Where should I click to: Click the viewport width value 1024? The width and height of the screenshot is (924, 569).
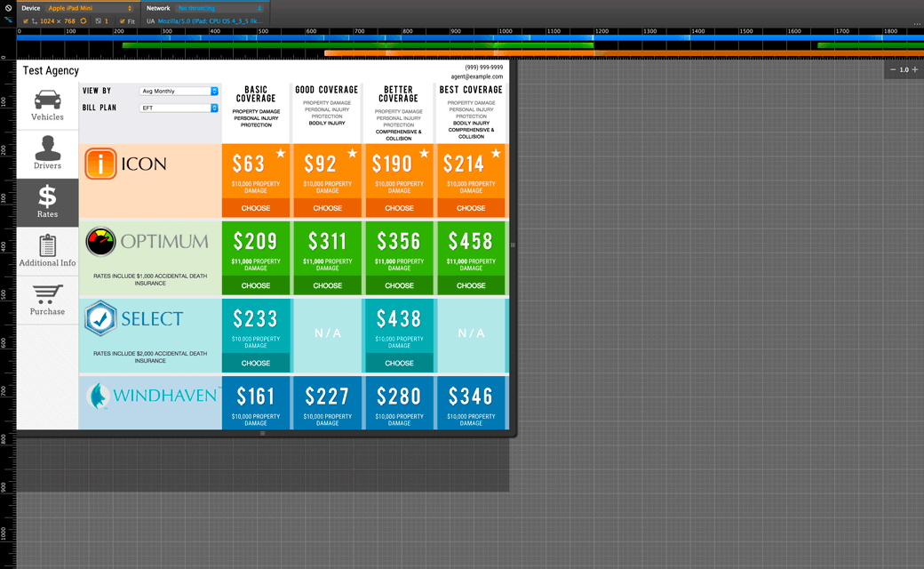tap(47, 20)
